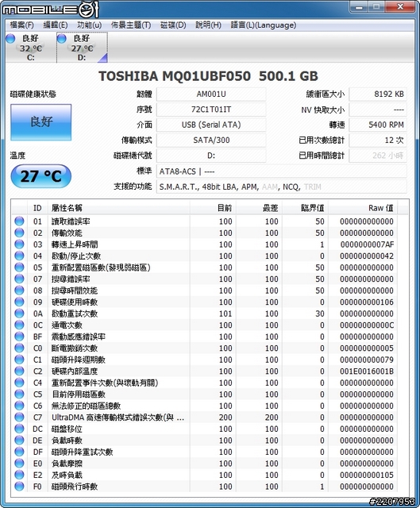Click the status icon for attribute DE 負載時數
This screenshot has height=508, width=420.
click(19, 440)
